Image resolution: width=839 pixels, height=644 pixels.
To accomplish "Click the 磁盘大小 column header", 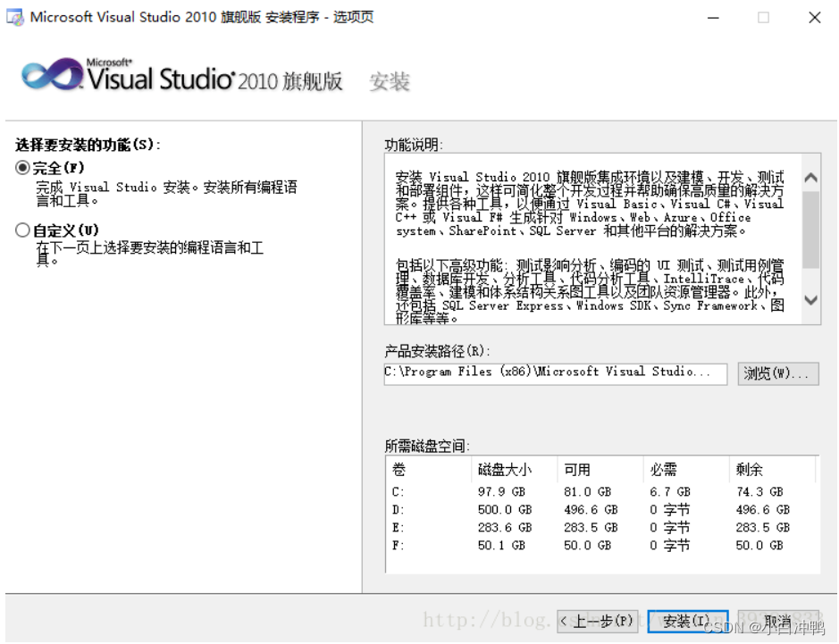I will [x=505, y=470].
